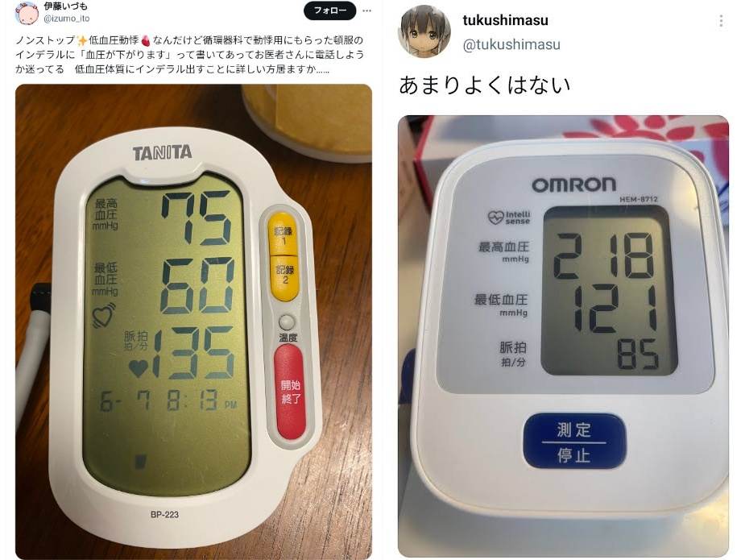741x560 pixels.
Task: Open the Omron blood pressure monitor photo
Action: [563, 336]
